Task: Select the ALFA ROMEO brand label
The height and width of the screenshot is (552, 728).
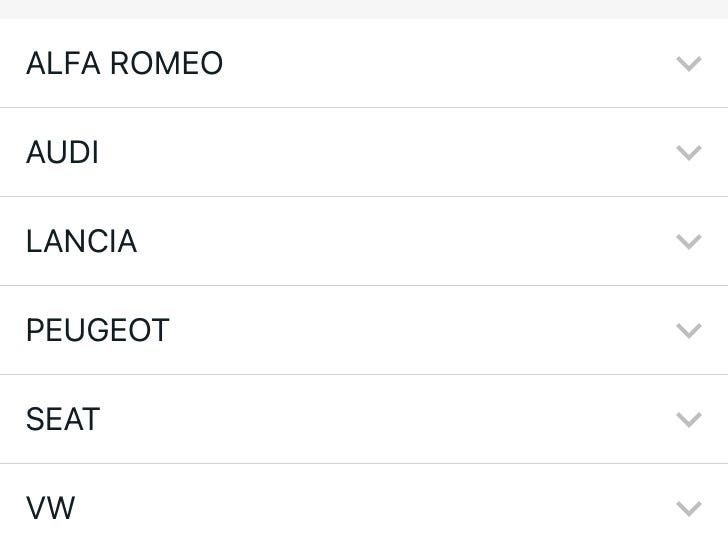Action: 124,64
